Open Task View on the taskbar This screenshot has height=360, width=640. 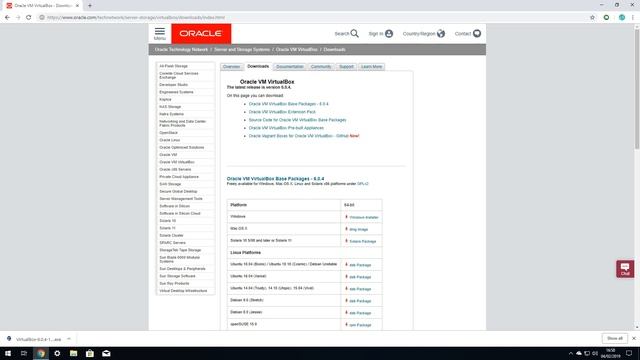pyautogui.click(x=24, y=353)
